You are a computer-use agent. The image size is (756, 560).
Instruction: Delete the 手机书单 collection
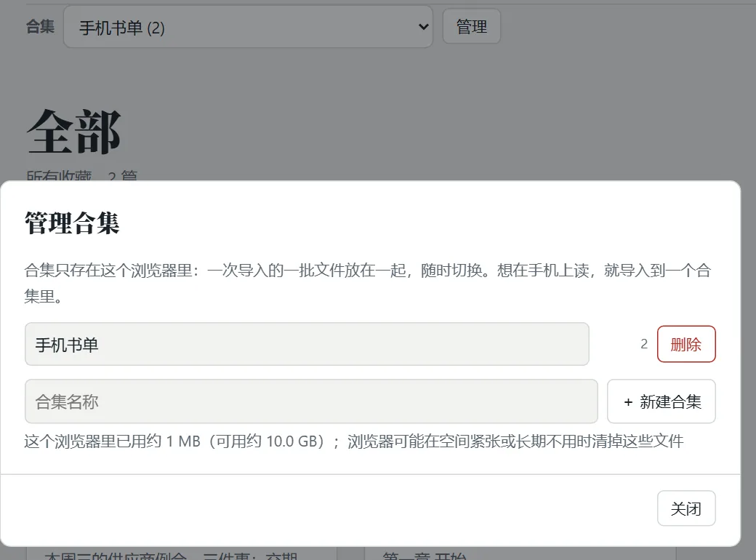[686, 344]
